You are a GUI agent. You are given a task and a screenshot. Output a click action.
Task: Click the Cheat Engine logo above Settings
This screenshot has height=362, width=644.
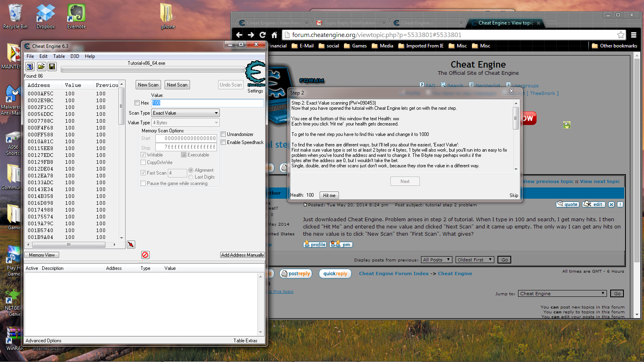[x=256, y=73]
